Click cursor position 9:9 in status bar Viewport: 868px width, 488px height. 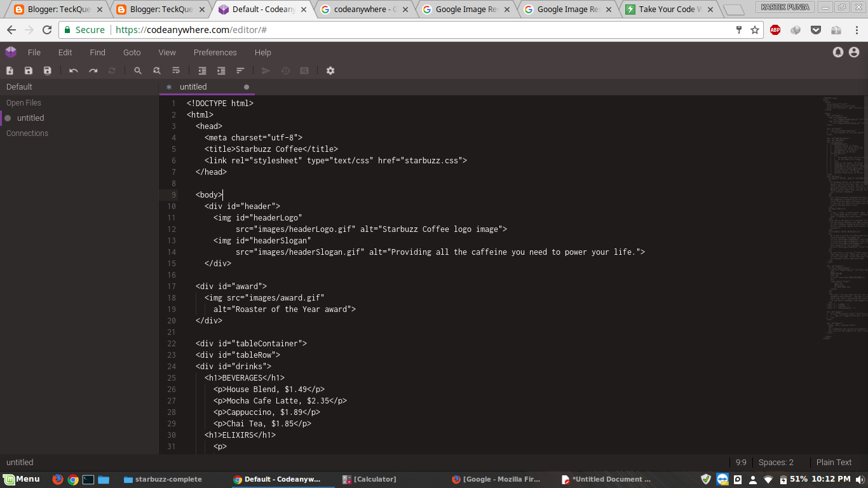(x=741, y=462)
